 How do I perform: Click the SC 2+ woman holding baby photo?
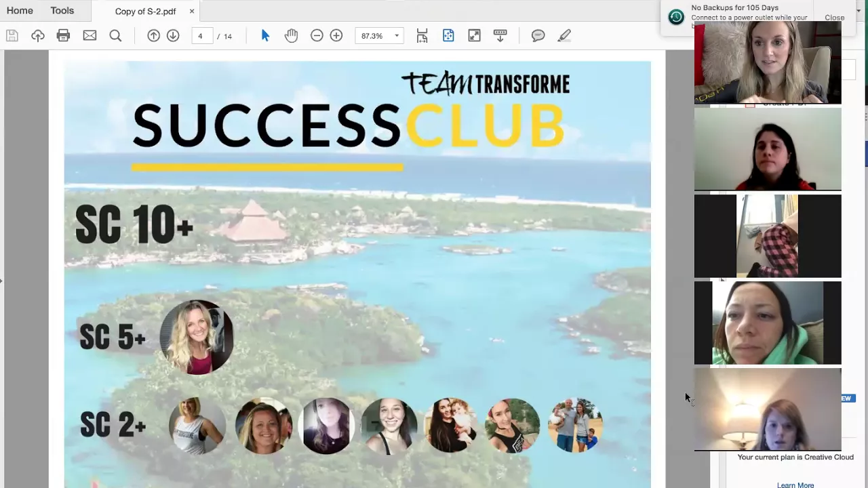[x=452, y=425]
